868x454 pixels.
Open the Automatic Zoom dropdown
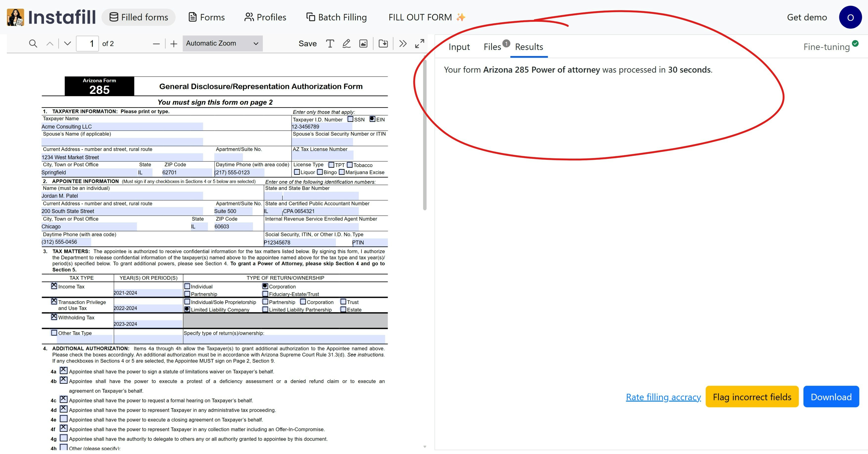pos(222,43)
